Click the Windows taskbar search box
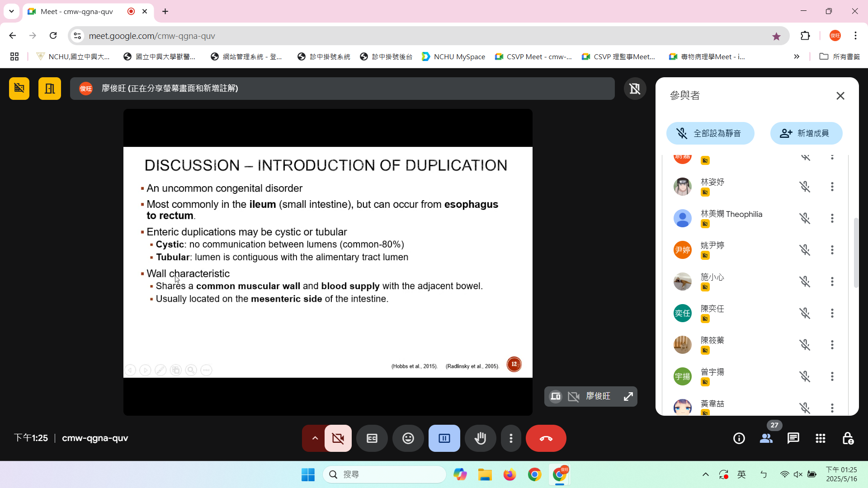 tap(384, 474)
